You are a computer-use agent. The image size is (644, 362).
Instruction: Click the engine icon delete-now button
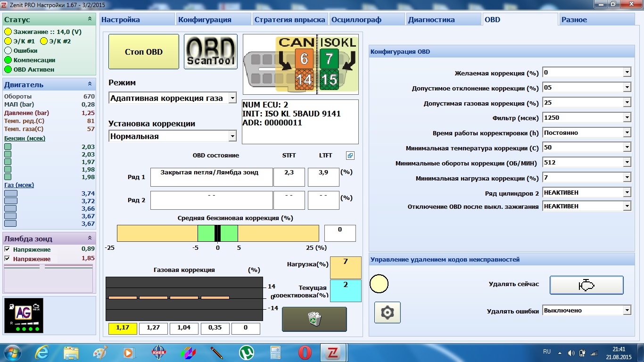point(586,285)
